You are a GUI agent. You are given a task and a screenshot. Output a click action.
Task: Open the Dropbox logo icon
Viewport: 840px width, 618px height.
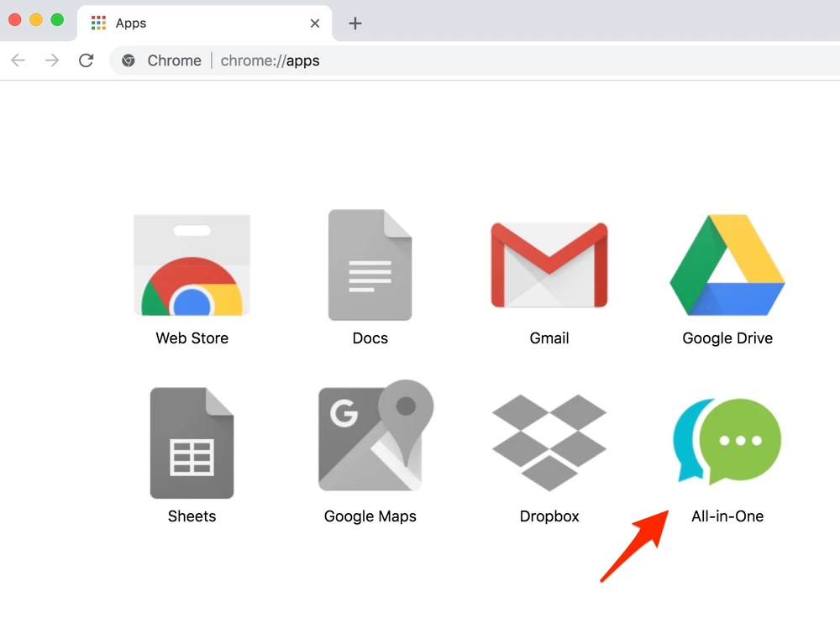coord(549,443)
